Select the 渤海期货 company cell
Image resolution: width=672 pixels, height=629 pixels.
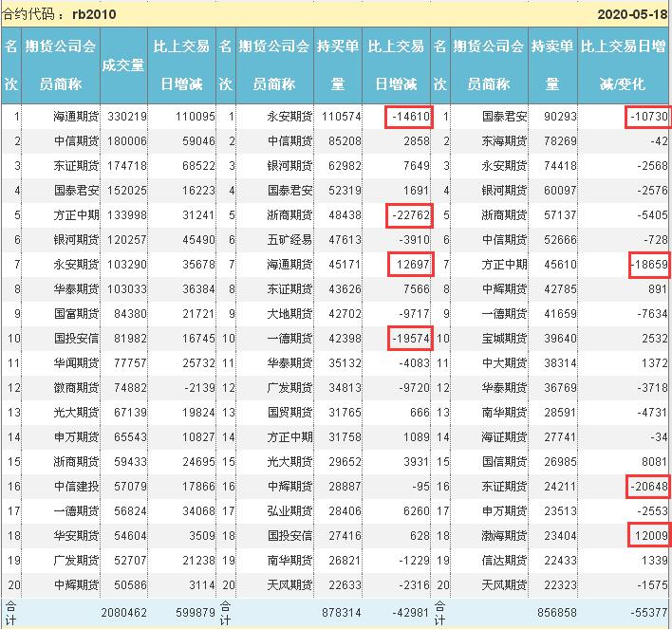pos(504,536)
